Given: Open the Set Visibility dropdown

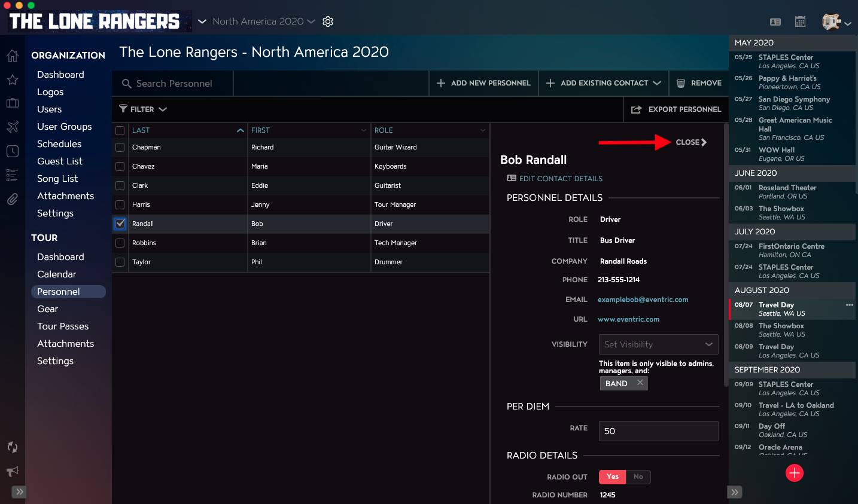Looking at the screenshot, I should 659,344.
